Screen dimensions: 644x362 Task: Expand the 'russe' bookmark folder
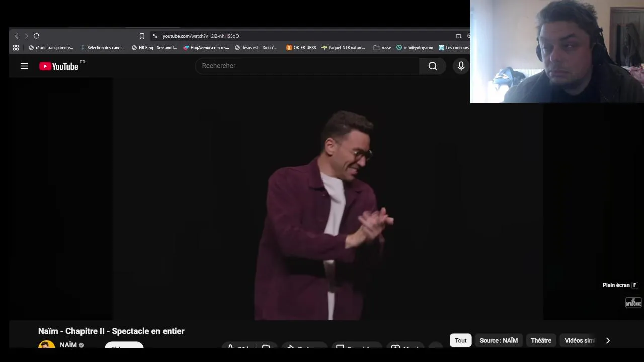(382, 48)
